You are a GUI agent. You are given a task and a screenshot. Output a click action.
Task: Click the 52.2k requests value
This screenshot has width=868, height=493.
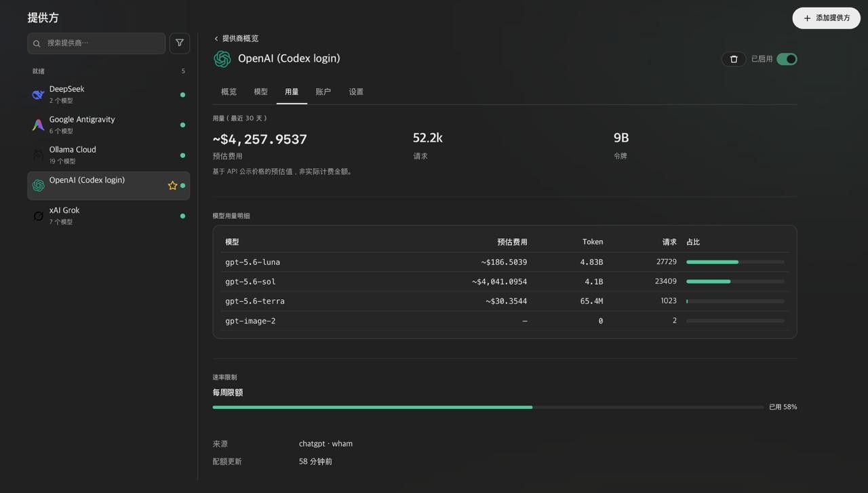pyautogui.click(x=428, y=138)
